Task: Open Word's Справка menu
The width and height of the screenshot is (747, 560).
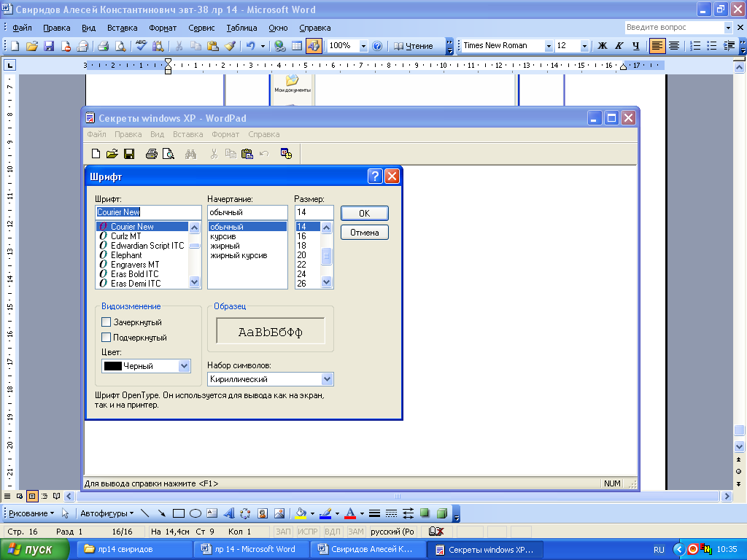Action: (x=315, y=28)
